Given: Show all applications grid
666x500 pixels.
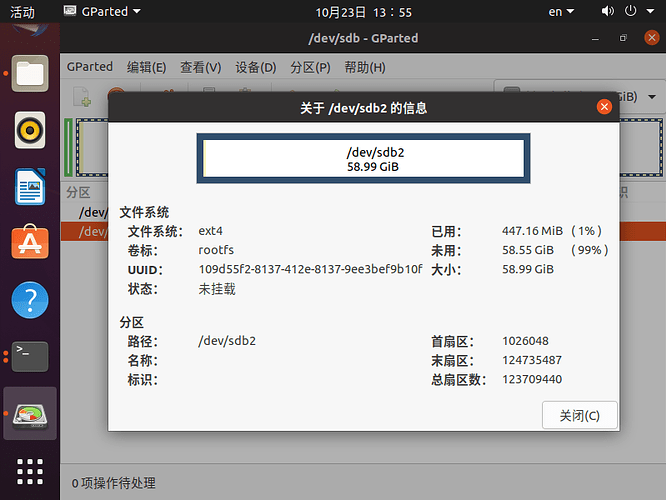Looking at the screenshot, I should (30, 470).
